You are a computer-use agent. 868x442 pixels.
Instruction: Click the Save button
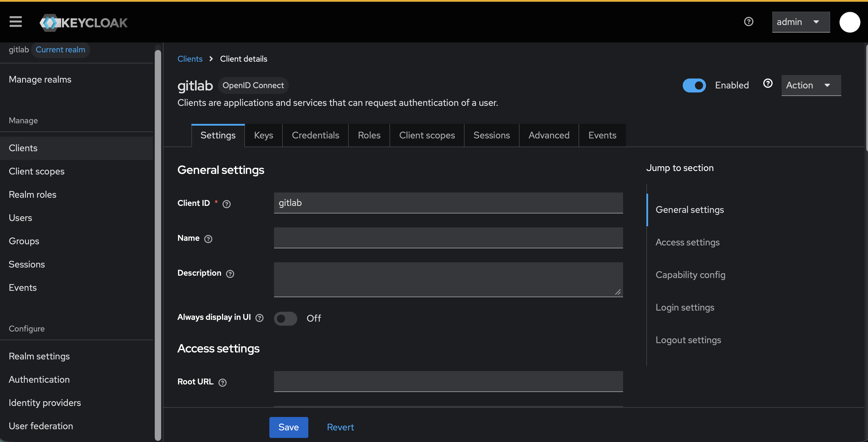click(x=289, y=427)
